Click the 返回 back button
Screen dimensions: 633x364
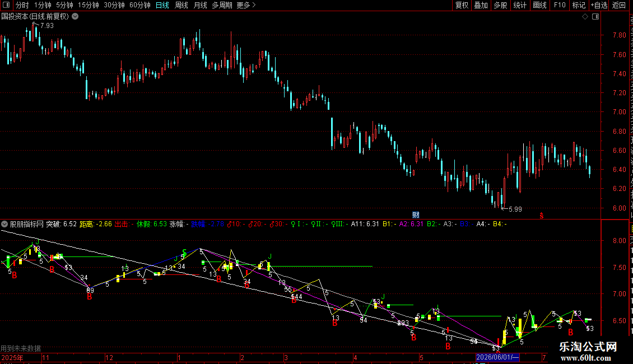coord(618,5)
